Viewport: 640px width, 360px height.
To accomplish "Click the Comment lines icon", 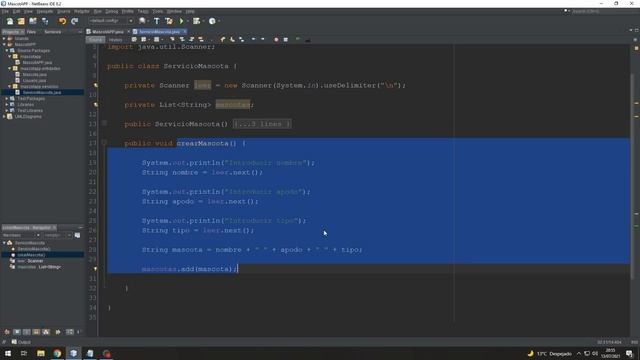I will (x=298, y=40).
